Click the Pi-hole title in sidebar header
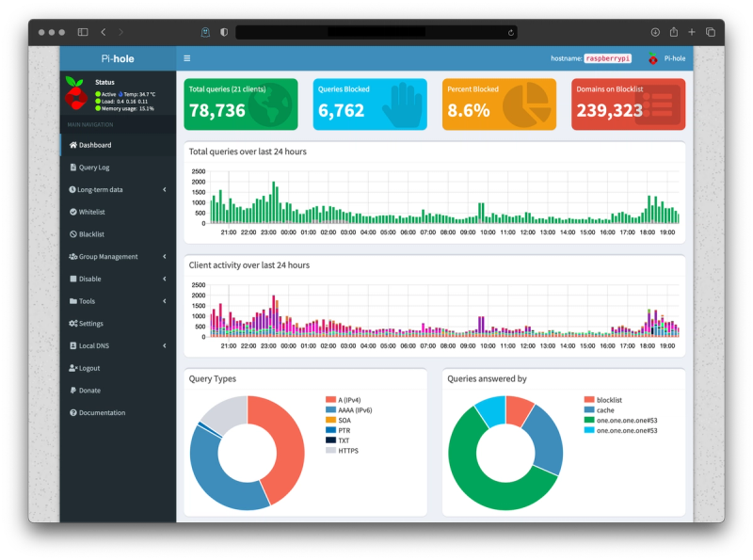Screen dimensions: 753x560 (118, 58)
